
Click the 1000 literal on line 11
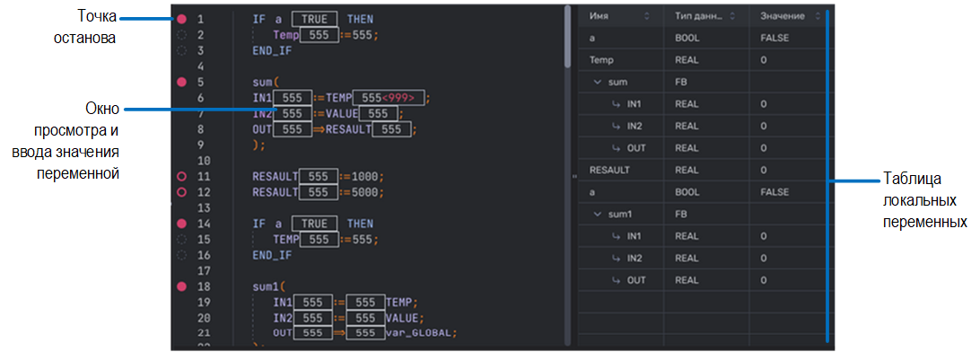click(365, 177)
